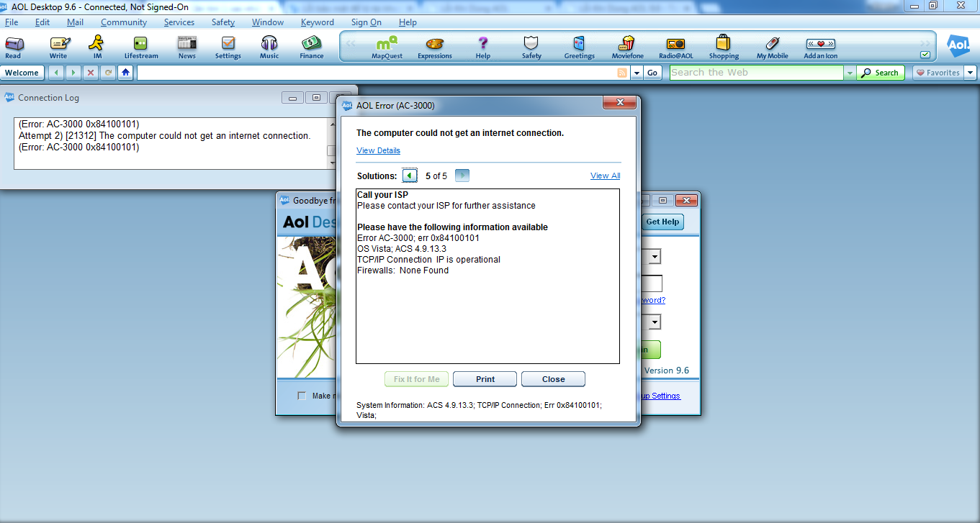Click the Welcome button

point(22,73)
